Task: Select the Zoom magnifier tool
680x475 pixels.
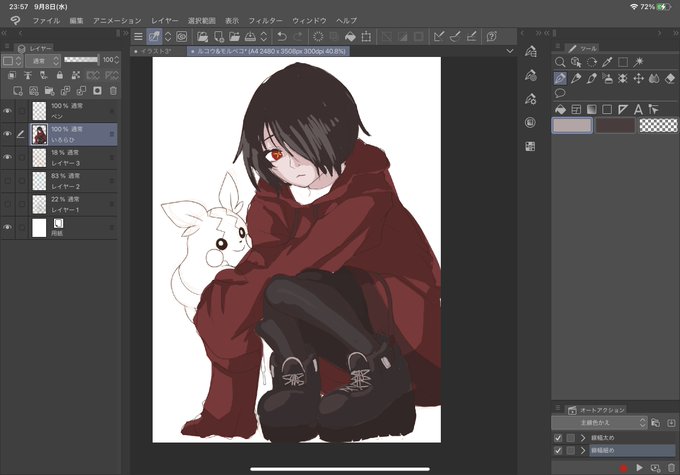Action: click(x=560, y=62)
